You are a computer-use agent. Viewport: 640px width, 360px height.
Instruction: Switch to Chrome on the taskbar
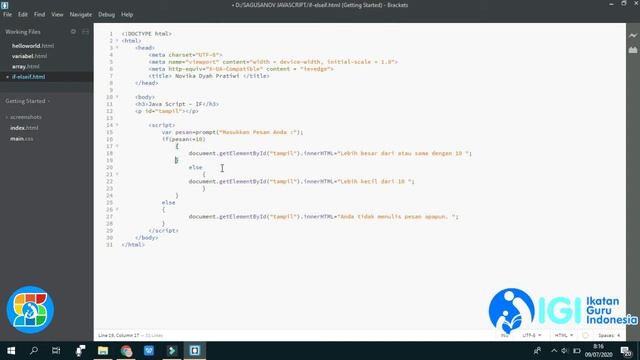tap(126, 351)
